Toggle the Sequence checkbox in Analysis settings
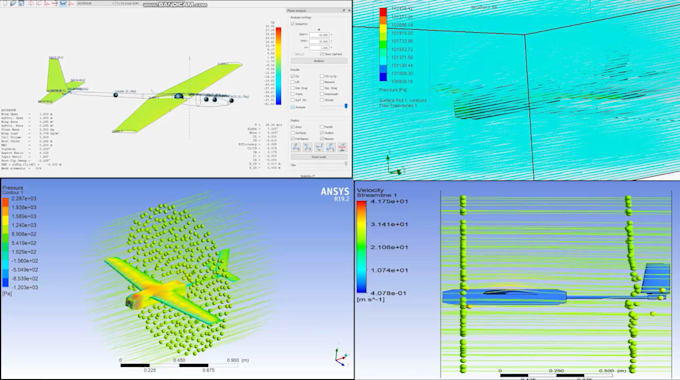 pyautogui.click(x=292, y=24)
